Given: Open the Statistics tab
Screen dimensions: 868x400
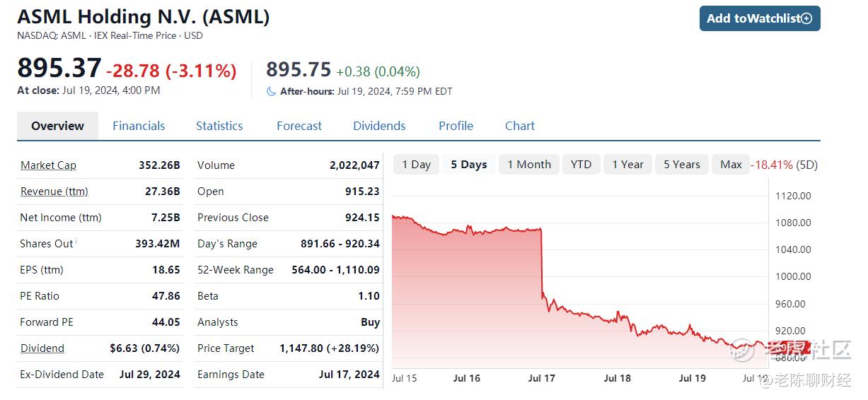Looking at the screenshot, I should click(219, 126).
